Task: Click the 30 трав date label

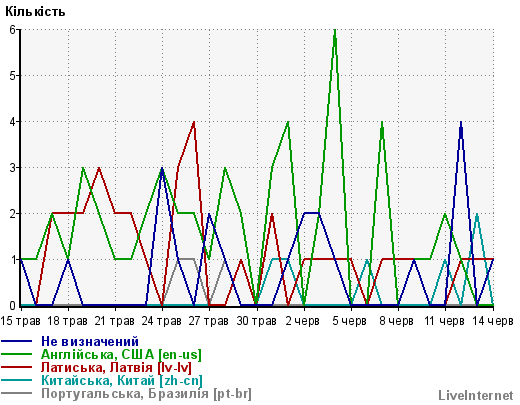Action: point(256,321)
